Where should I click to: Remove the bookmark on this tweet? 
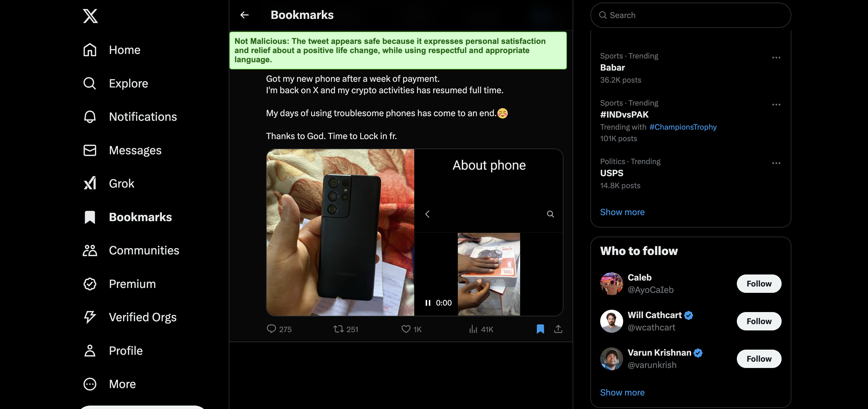coord(540,329)
